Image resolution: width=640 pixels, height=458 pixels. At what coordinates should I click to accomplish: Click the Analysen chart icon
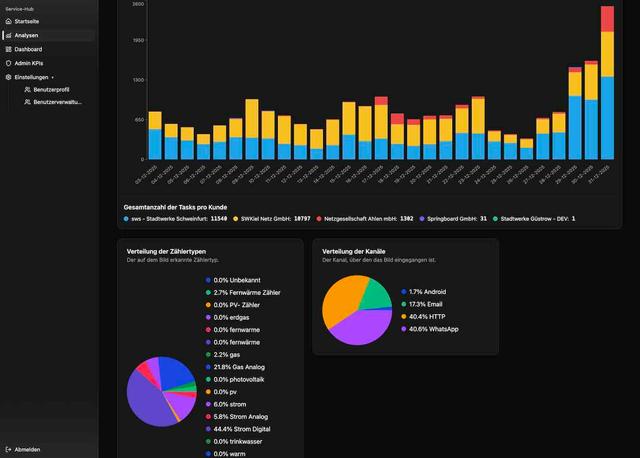9,35
